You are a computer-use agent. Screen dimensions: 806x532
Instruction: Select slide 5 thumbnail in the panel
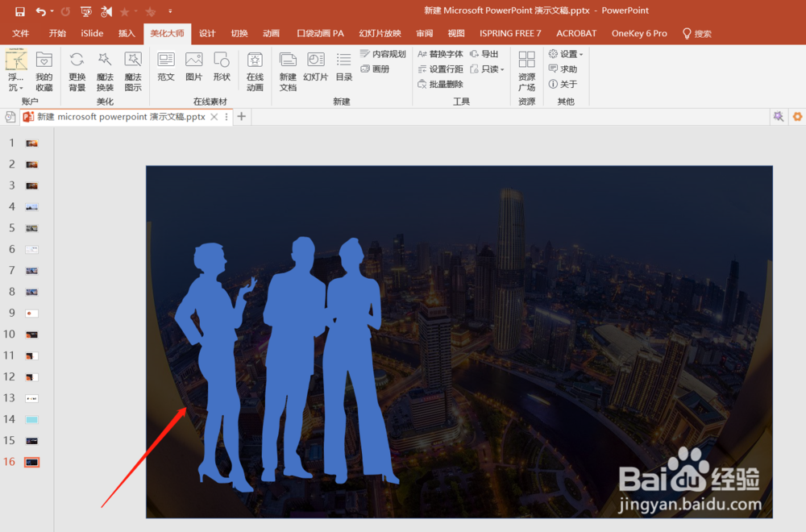click(x=30, y=227)
